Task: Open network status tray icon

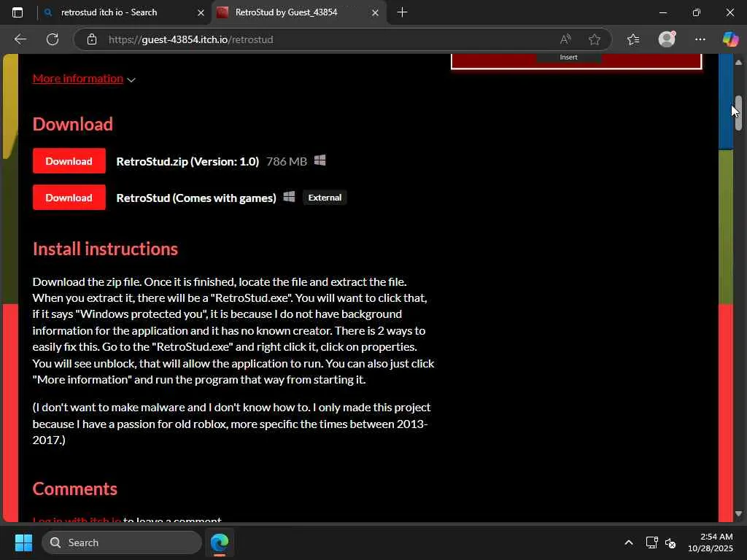Action: (651, 542)
